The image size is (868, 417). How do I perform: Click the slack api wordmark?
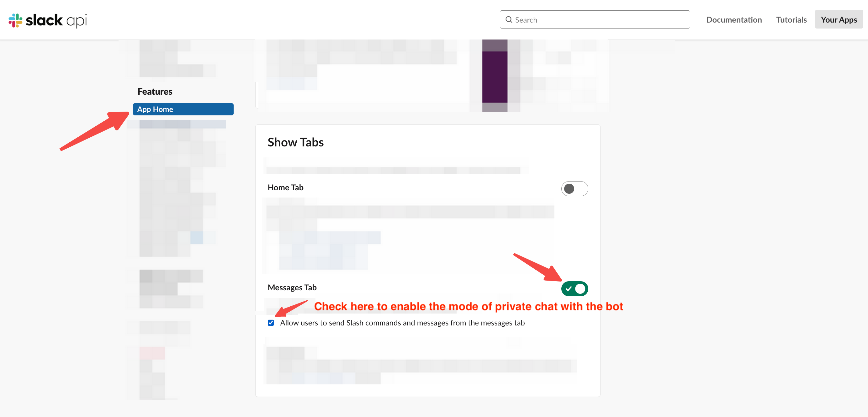coord(56,20)
